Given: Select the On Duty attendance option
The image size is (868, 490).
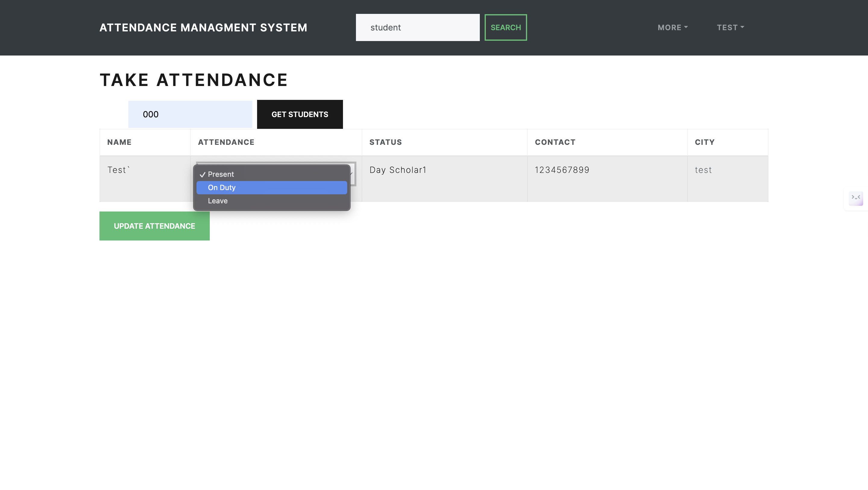Looking at the screenshot, I should tap(272, 187).
